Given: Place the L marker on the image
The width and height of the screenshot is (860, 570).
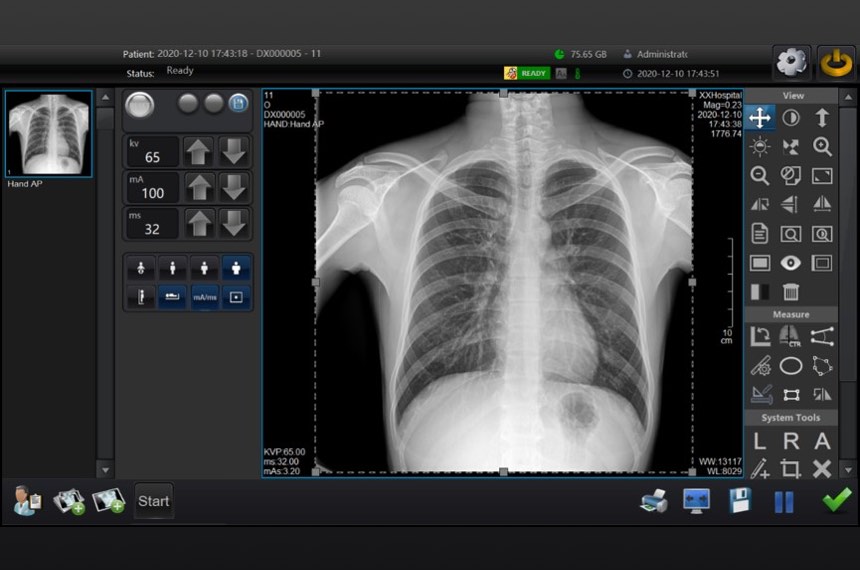Looking at the screenshot, I should tap(760, 441).
